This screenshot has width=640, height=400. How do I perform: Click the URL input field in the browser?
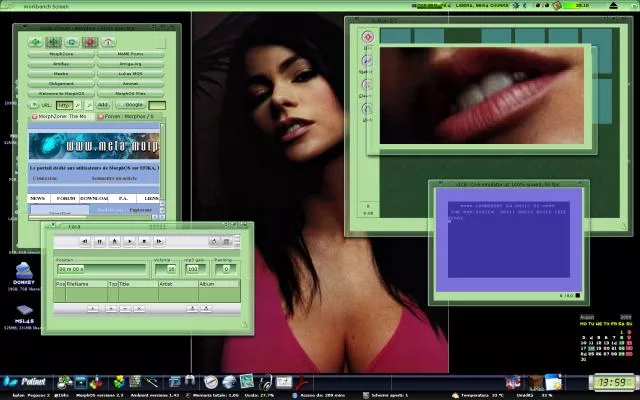tap(65, 104)
